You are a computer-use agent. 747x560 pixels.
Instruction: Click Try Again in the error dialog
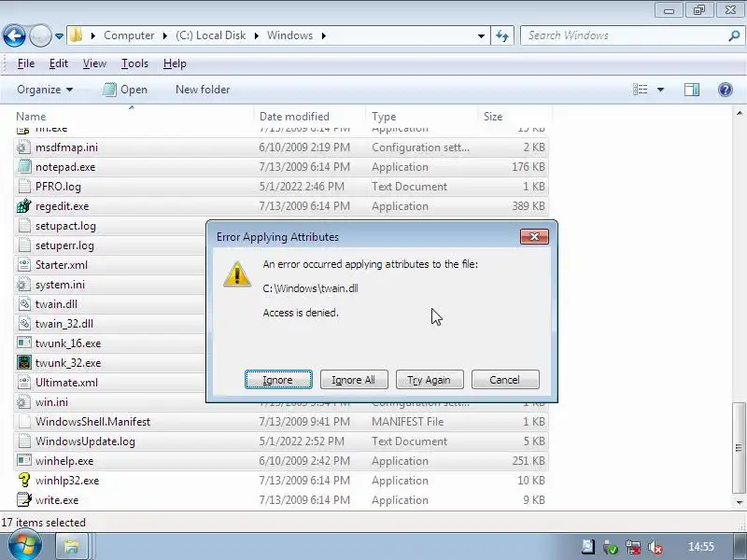point(430,380)
